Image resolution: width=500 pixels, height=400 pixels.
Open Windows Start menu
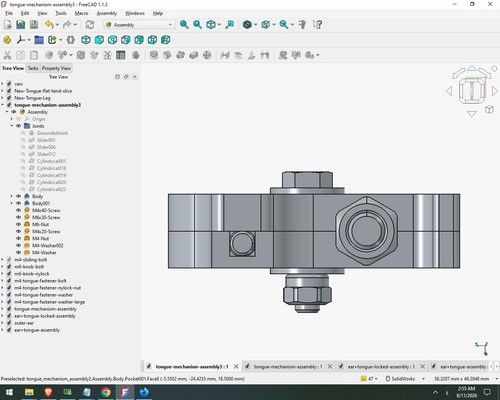pos(9,392)
